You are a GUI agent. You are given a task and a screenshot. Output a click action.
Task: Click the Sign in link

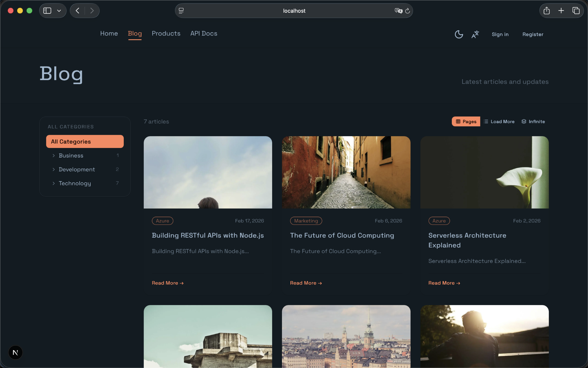pyautogui.click(x=500, y=34)
